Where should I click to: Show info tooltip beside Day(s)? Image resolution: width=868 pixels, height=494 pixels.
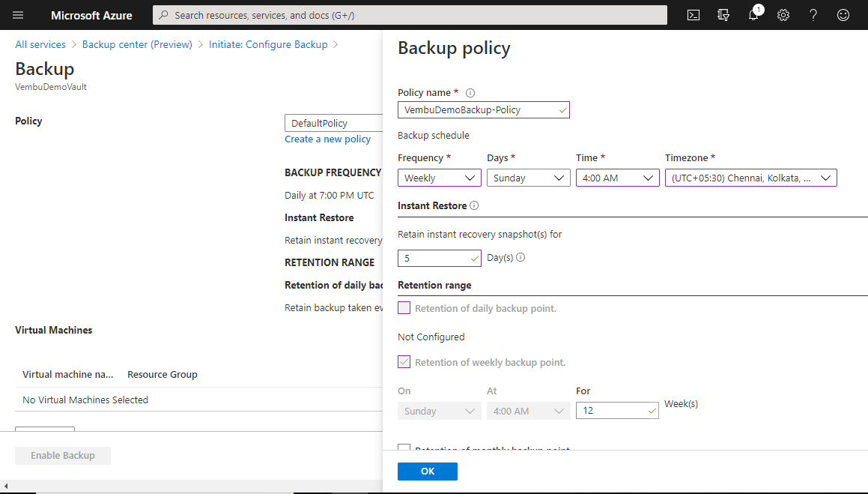[x=521, y=257]
